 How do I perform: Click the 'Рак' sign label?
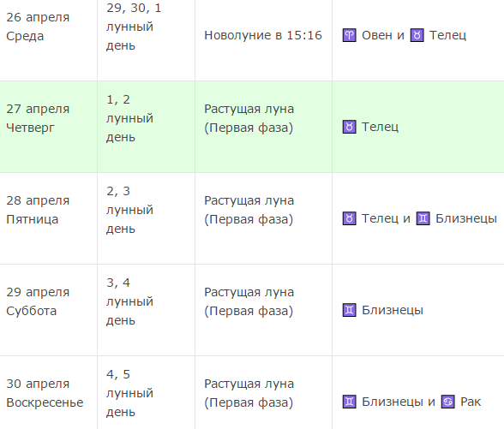pyautogui.click(x=471, y=402)
